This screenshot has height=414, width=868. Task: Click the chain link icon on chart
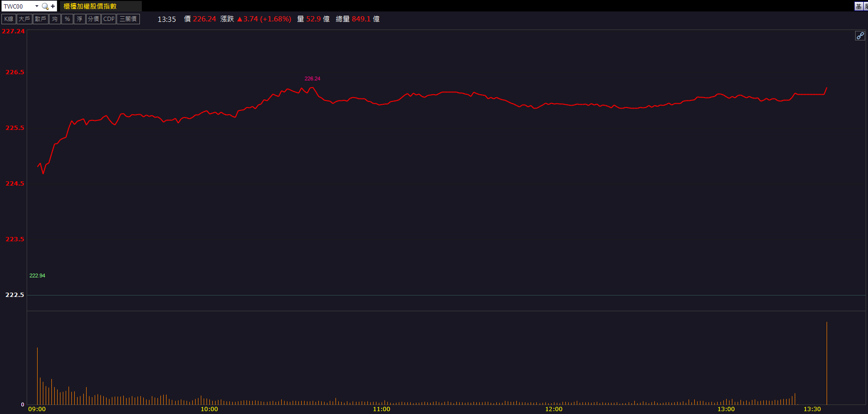860,36
